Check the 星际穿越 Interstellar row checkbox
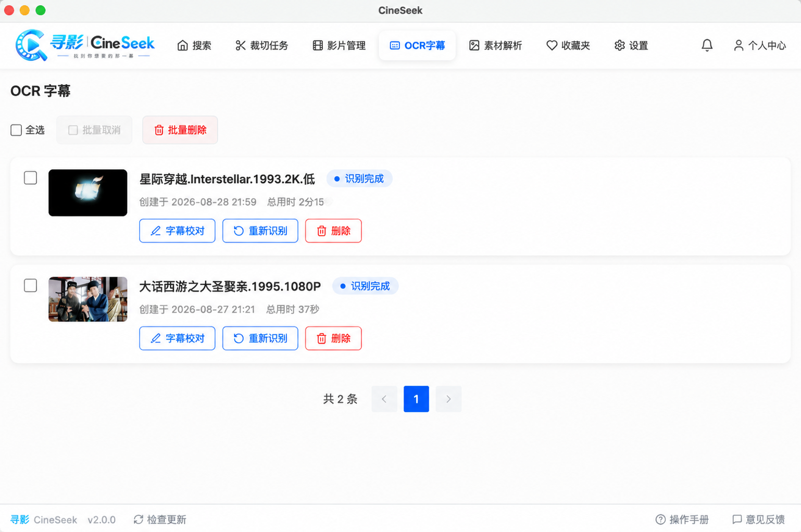The width and height of the screenshot is (801, 532). [31, 178]
